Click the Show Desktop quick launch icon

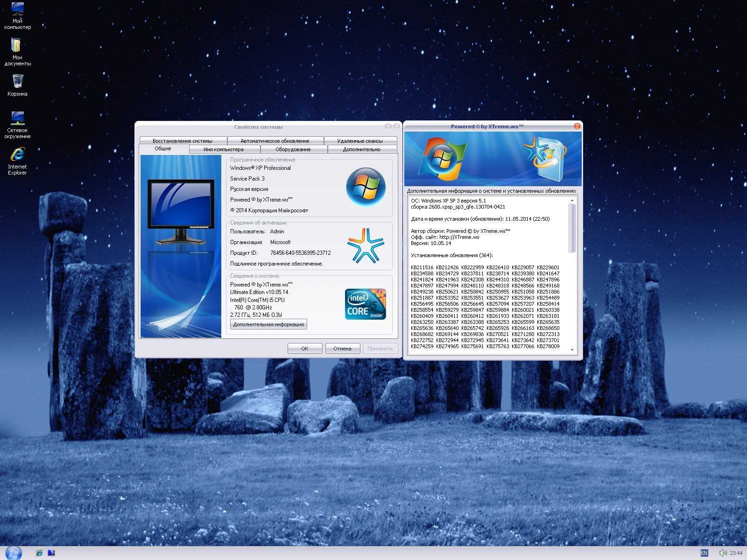tap(51, 553)
